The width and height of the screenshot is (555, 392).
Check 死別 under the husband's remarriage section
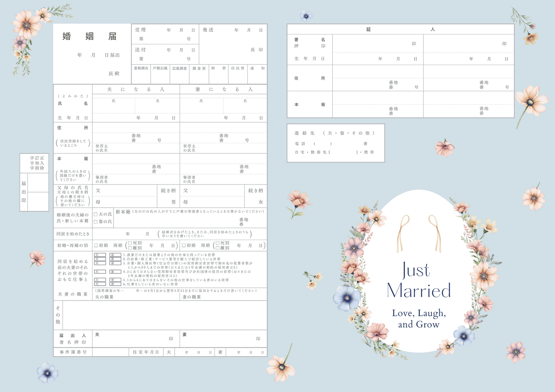tap(129, 242)
